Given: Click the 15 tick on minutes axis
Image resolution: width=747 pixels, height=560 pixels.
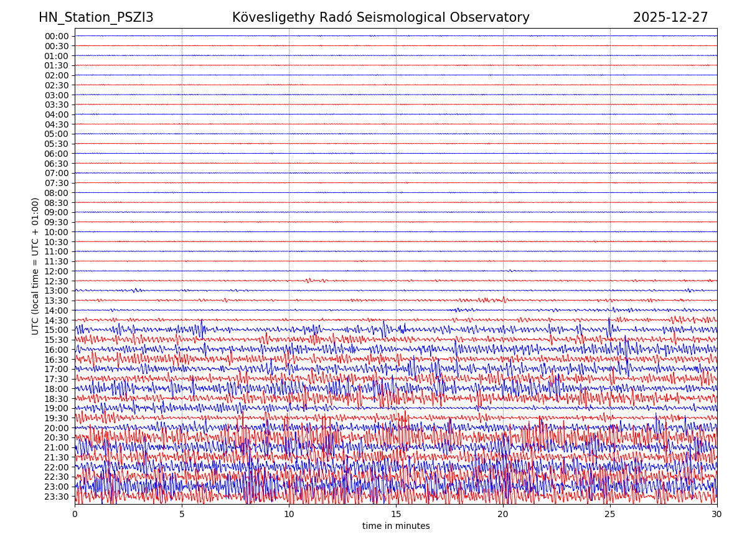Looking at the screenshot, I should [x=396, y=514].
